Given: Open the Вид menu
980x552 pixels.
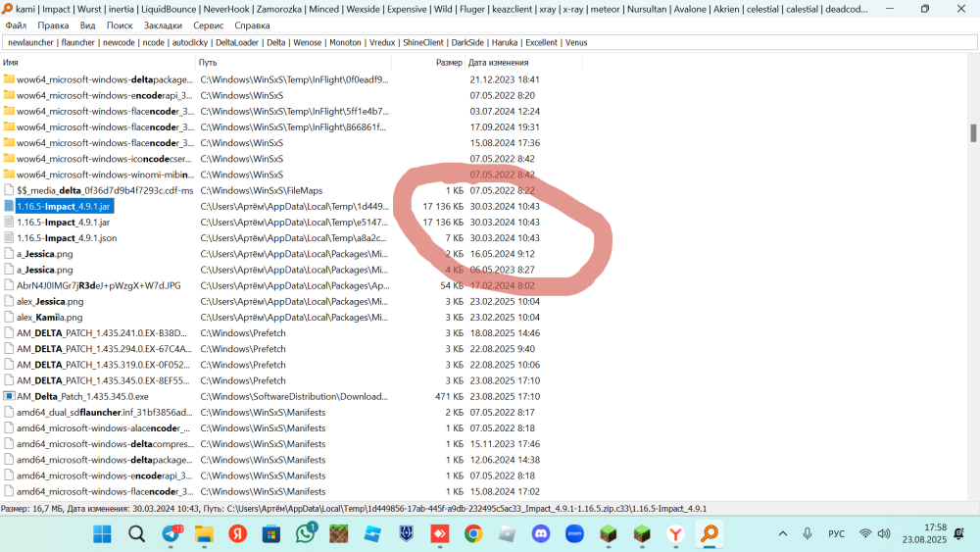Looking at the screenshot, I should (87, 25).
